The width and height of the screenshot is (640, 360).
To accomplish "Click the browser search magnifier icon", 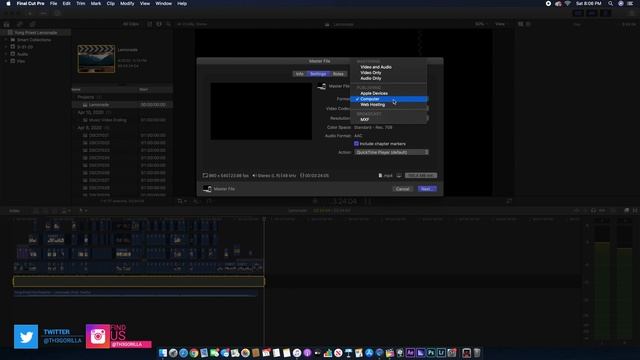I will point(168,24).
